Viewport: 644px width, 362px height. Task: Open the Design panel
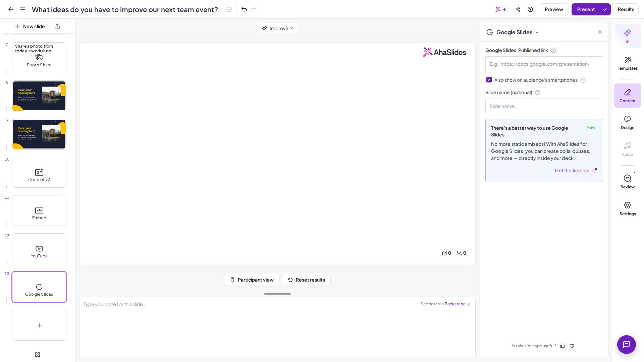[627, 122]
